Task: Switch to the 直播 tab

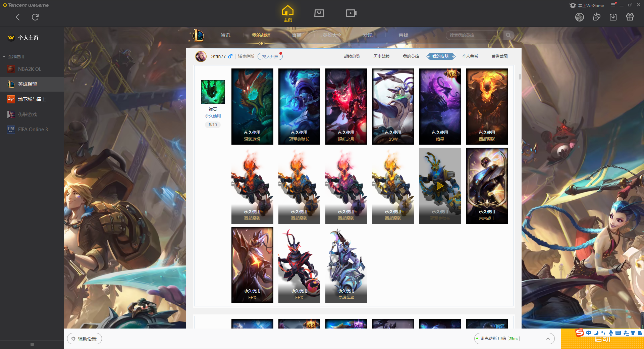Action: click(297, 35)
